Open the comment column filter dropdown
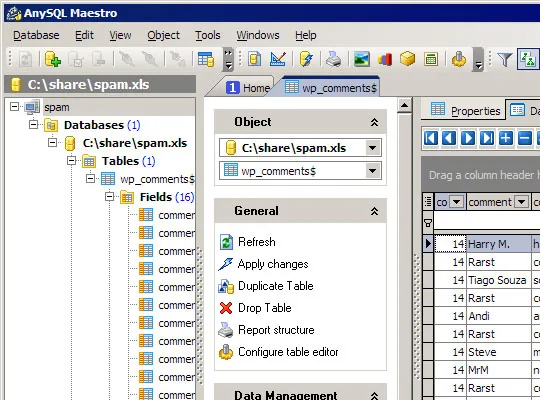The width and height of the screenshot is (540, 400). pyautogui.click(x=521, y=202)
